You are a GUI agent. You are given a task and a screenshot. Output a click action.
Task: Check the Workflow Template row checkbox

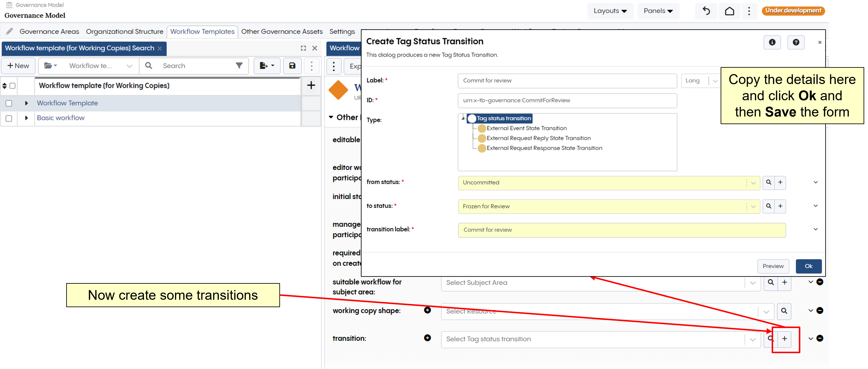click(x=9, y=103)
